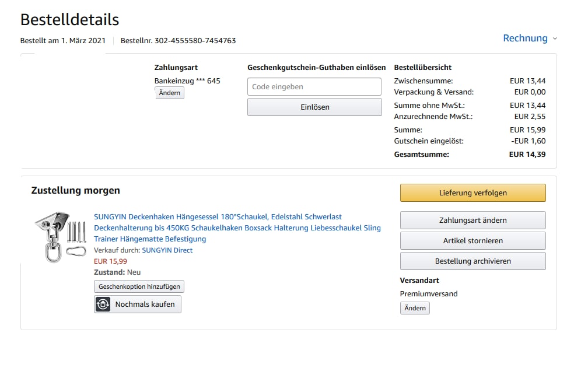Click Ändern under Versandart Premiumversand

pyautogui.click(x=415, y=308)
